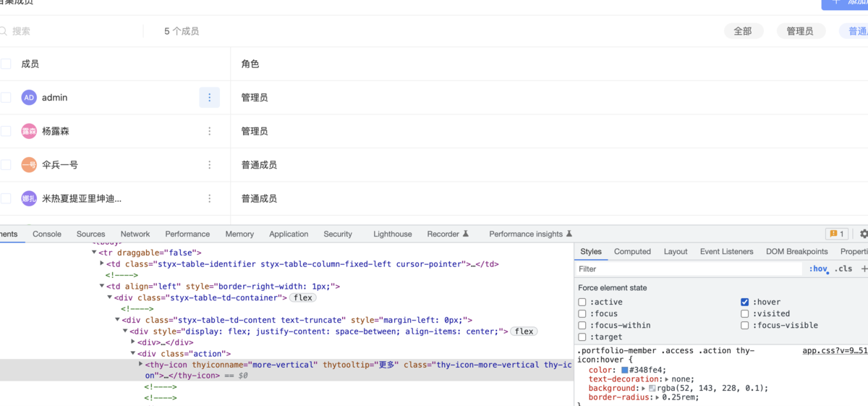868x406 pixels.
Task: Open DevTools settings gear
Action: tap(863, 234)
